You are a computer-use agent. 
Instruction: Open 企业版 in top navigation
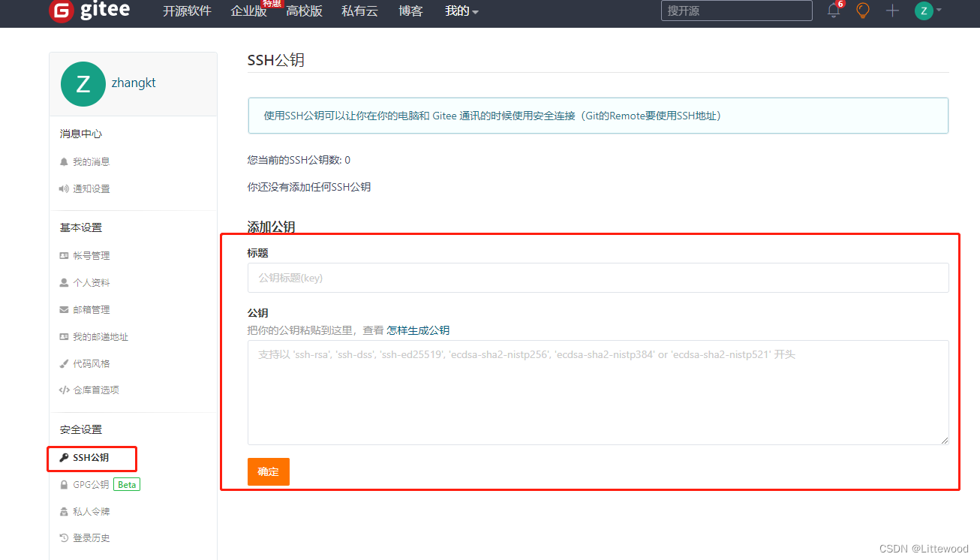249,11
